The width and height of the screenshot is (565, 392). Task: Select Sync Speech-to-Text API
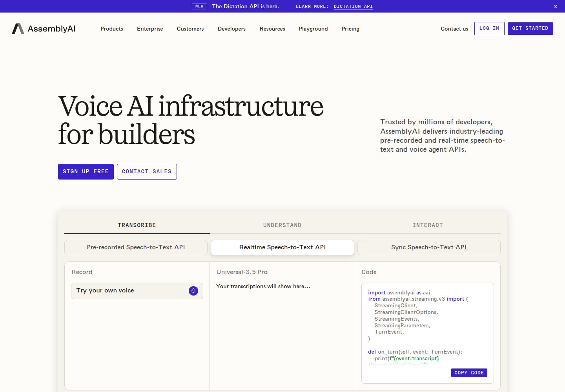429,247
